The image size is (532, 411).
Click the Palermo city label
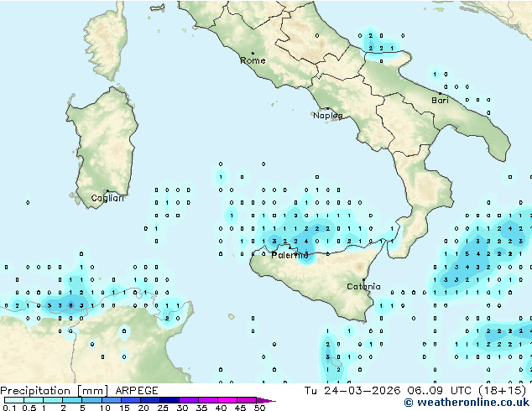pyautogui.click(x=289, y=255)
